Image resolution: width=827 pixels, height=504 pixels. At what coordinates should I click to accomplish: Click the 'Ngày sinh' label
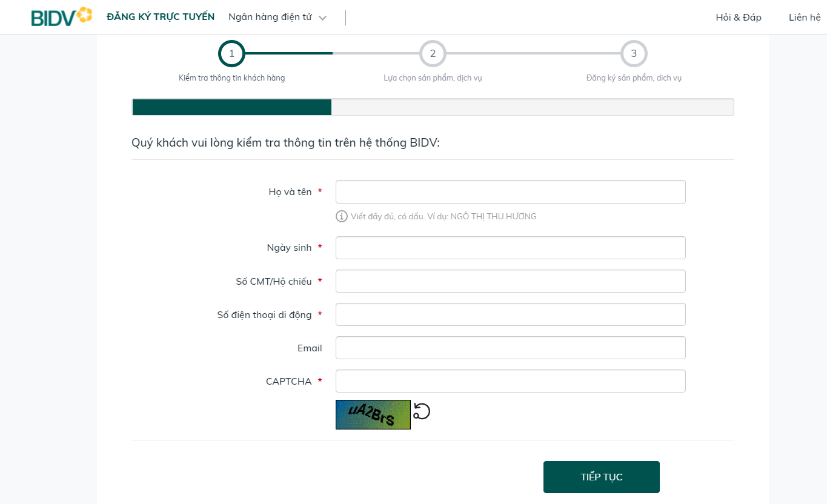point(289,248)
